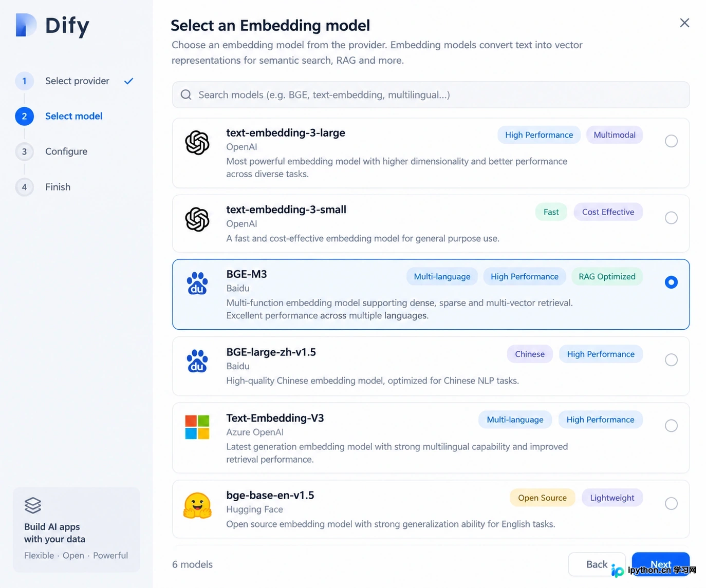Click the Fast tag on text-embedding-3-small

(551, 212)
